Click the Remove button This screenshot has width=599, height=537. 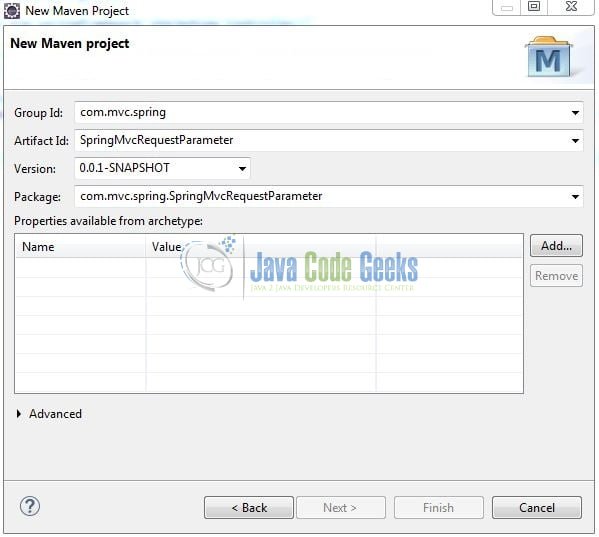[x=556, y=275]
